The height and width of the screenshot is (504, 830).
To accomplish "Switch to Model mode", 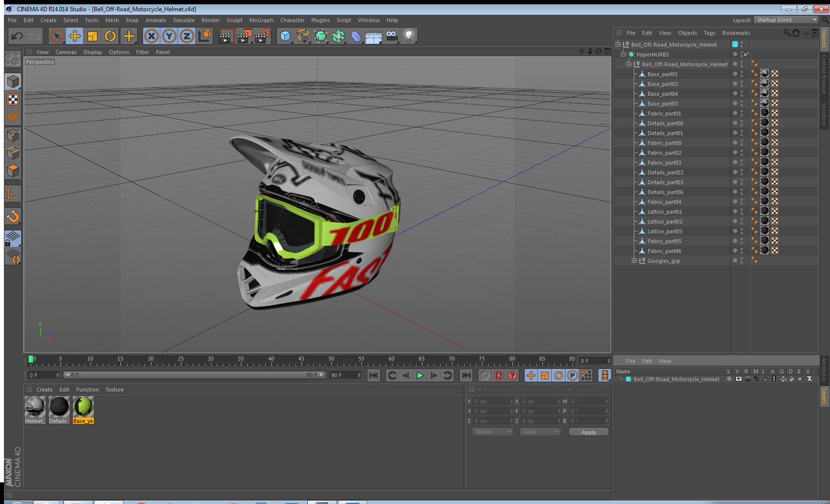I will click(x=13, y=82).
